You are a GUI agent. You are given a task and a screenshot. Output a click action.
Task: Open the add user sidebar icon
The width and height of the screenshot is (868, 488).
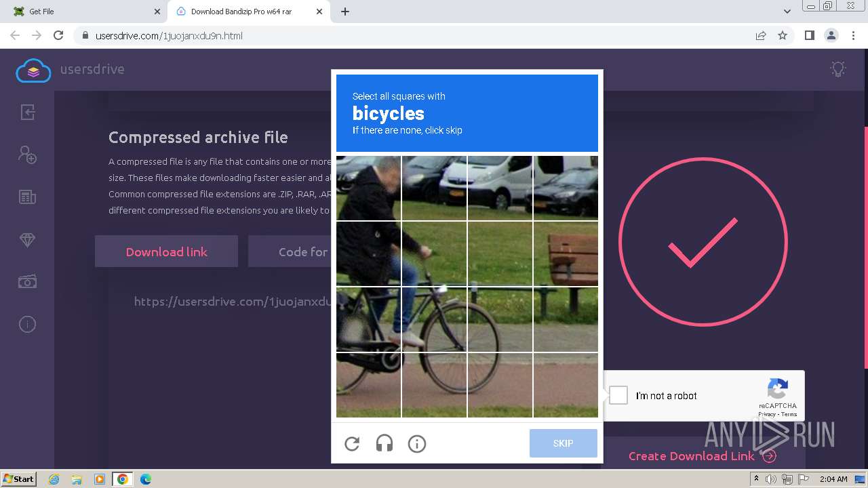pyautogui.click(x=27, y=155)
